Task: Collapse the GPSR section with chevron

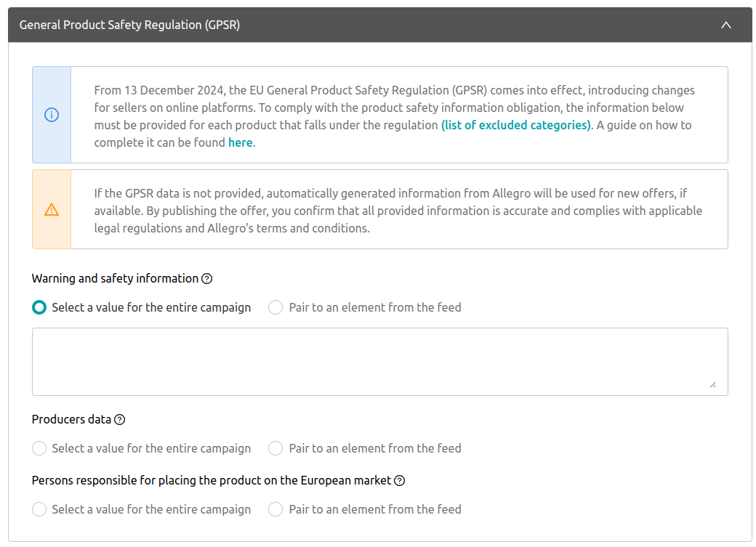Action: (725, 25)
